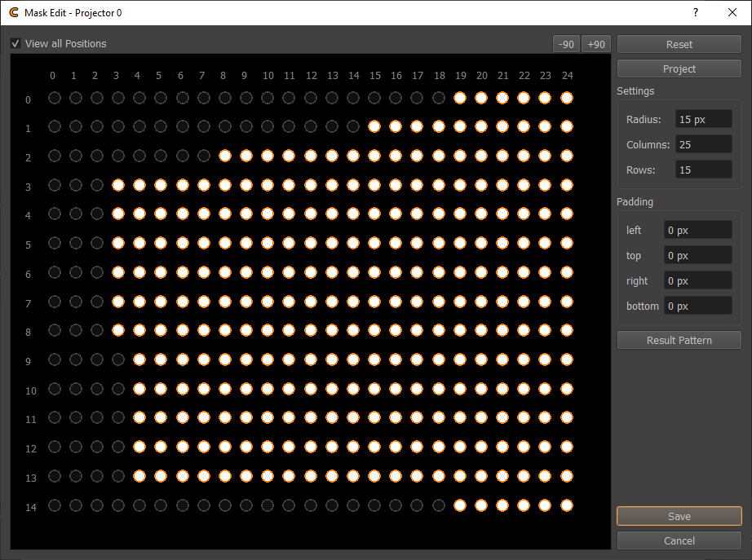
Task: Open the help question mark in title bar
Action: coord(695,12)
